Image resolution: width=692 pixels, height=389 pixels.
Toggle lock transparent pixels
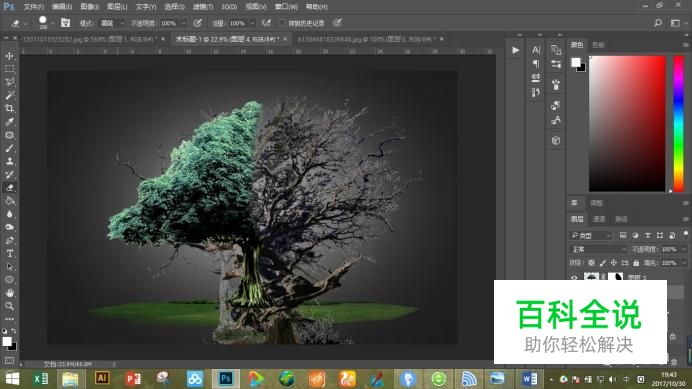pyautogui.click(x=591, y=263)
